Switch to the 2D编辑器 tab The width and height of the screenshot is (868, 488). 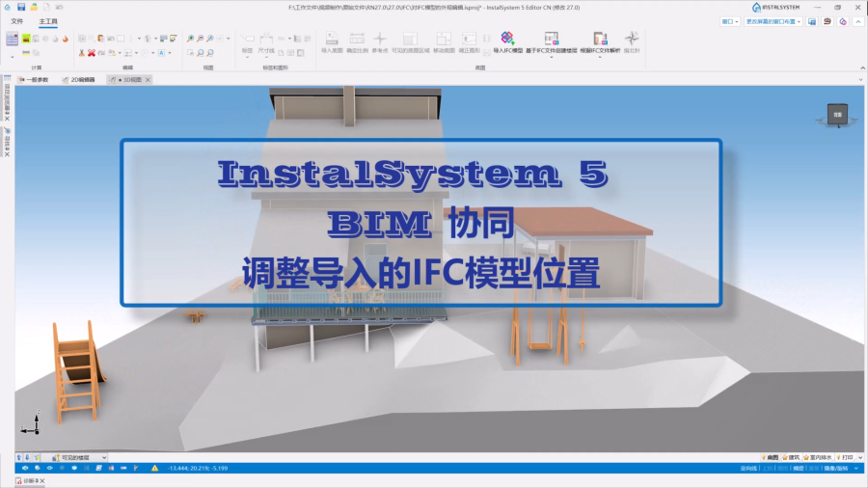click(79, 80)
